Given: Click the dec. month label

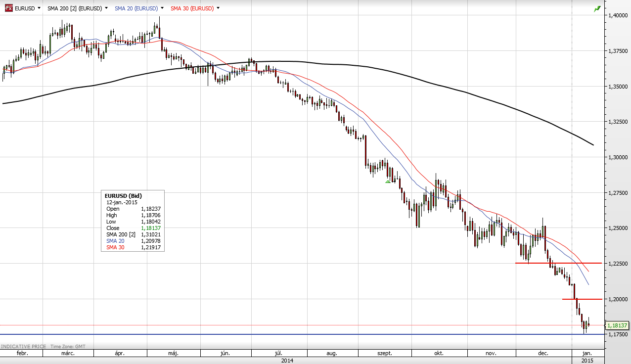Looking at the screenshot, I should 543,353.
